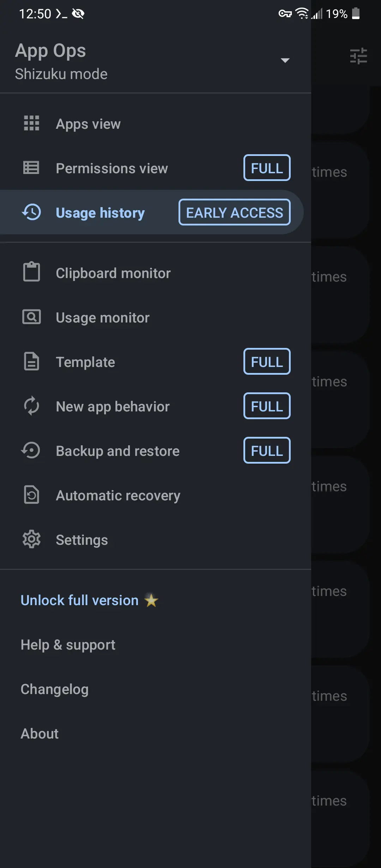Viewport: 381px width, 868px height.
Task: Select the Usage history clock icon
Action: pyautogui.click(x=31, y=212)
